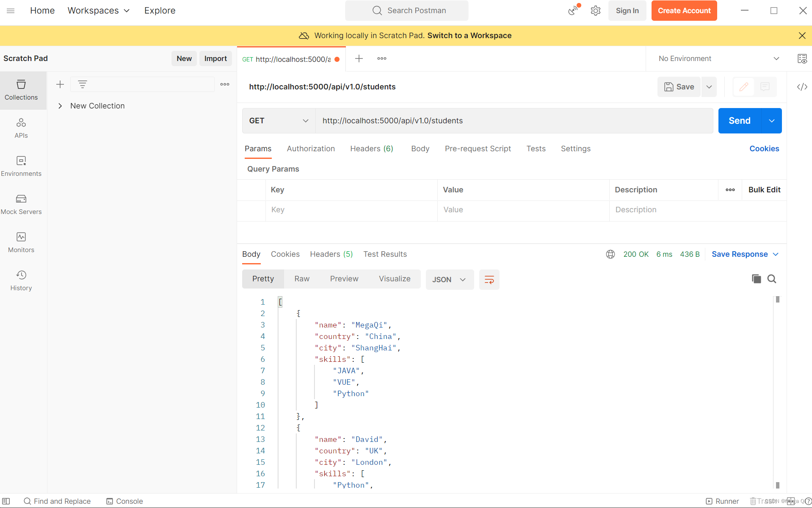Open the APIs sidebar panel
Screen dimensions: 812x508
[21, 128]
